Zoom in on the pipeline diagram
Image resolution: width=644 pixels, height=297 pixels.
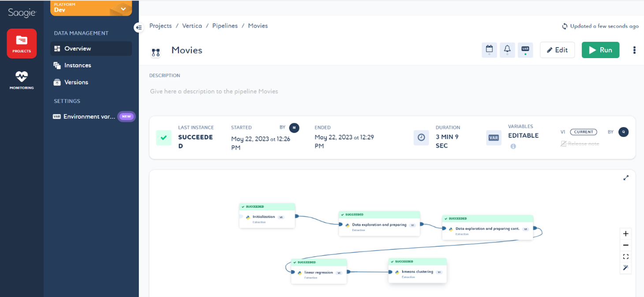coord(625,234)
